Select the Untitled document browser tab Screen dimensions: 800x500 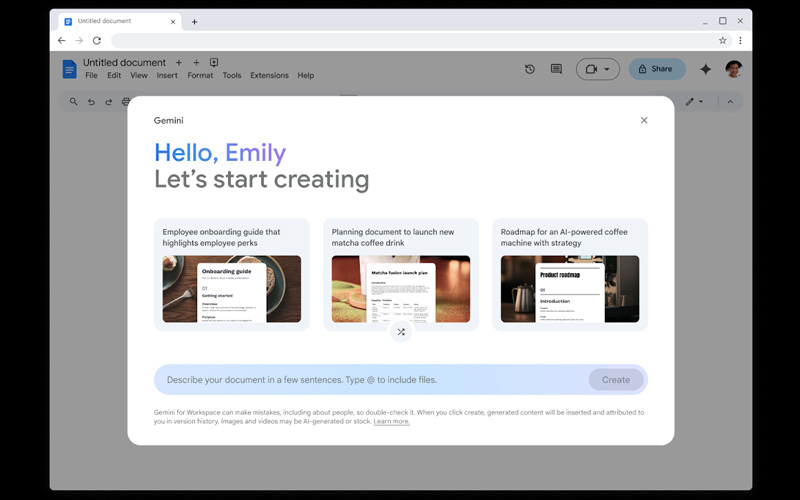pos(120,21)
